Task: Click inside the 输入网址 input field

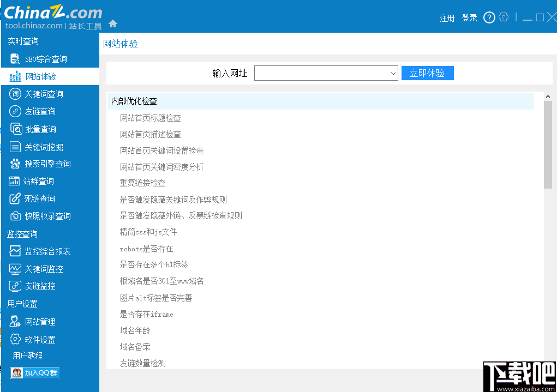Action: pos(322,73)
